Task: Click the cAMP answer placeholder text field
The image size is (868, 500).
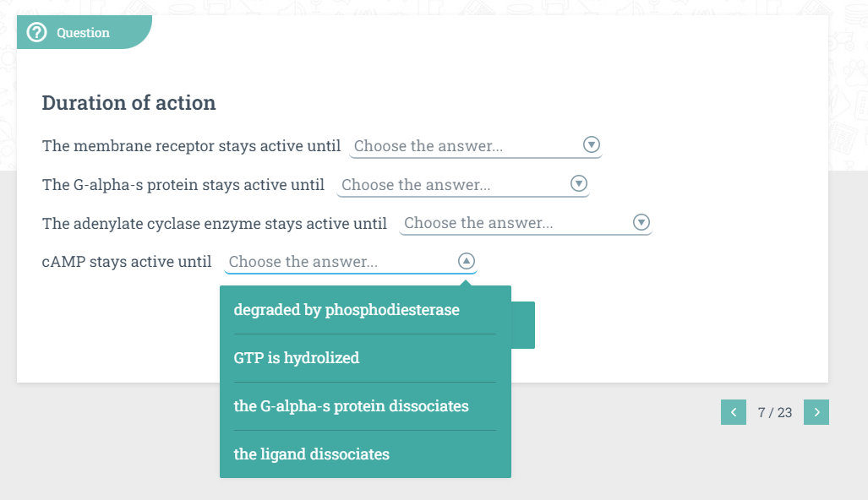Action: point(303,262)
